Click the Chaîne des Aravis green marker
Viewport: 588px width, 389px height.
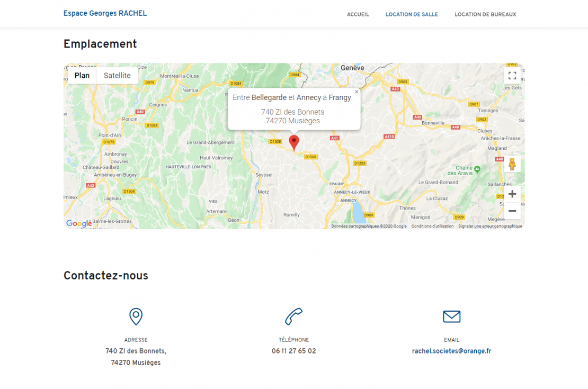pyautogui.click(x=477, y=169)
